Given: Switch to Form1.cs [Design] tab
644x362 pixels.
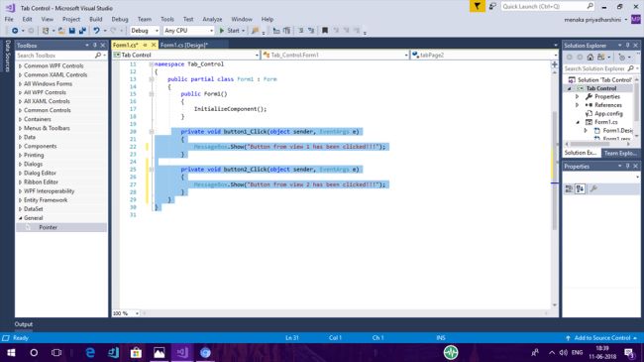Looking at the screenshot, I should [184, 45].
